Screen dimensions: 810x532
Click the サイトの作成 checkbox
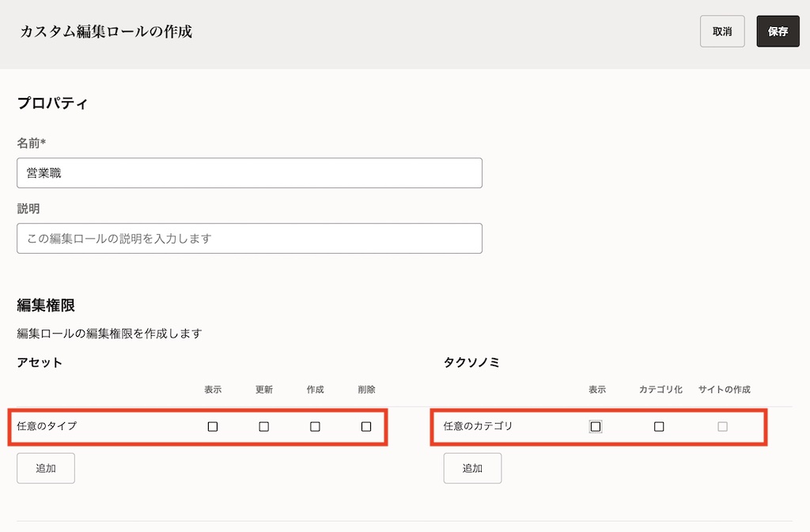(723, 426)
